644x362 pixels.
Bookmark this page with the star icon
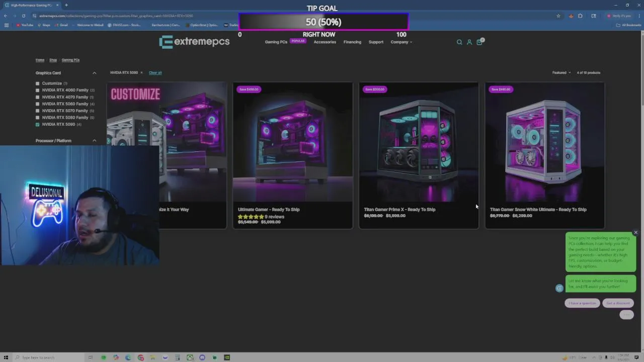(x=558, y=16)
